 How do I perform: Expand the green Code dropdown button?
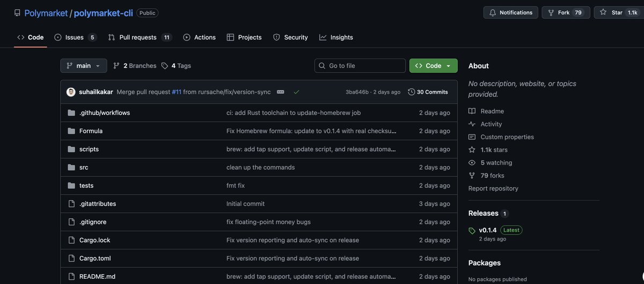point(434,65)
